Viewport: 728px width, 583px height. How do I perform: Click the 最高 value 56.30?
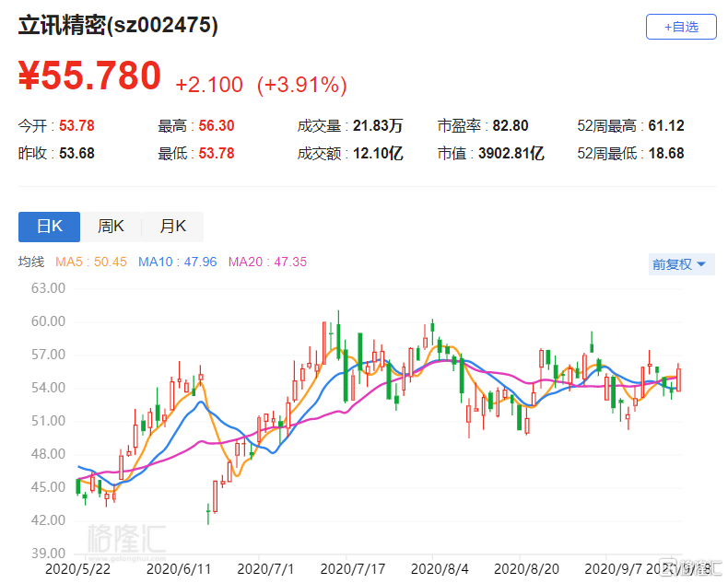tap(217, 126)
